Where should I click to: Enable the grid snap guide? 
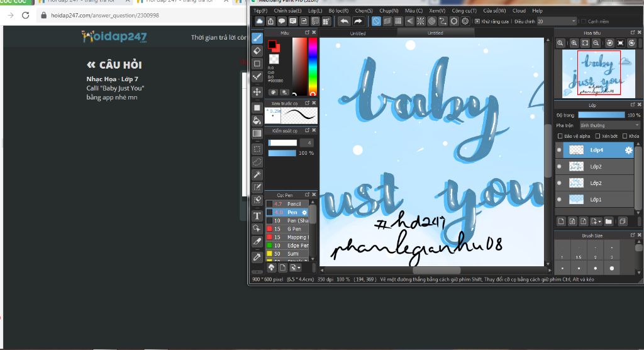[x=398, y=21]
